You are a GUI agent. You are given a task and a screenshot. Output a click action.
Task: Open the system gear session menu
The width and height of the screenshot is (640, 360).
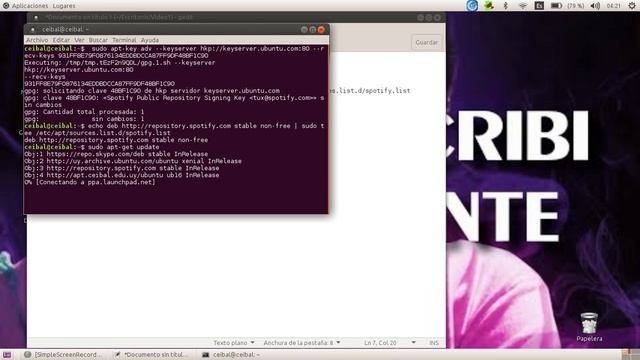pos(632,6)
